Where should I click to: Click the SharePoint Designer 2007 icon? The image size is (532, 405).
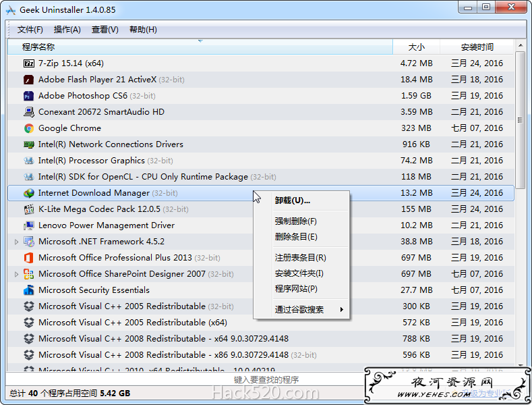tap(29, 274)
